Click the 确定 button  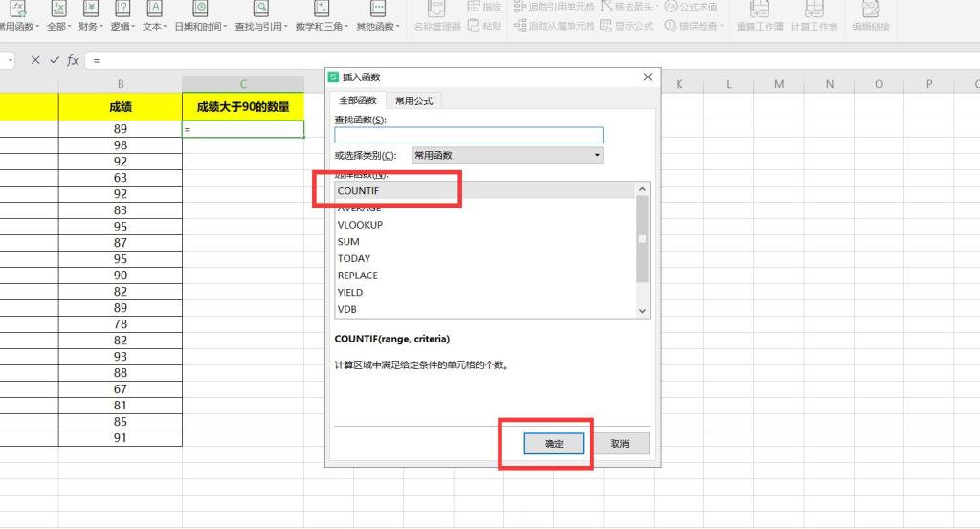(554, 444)
